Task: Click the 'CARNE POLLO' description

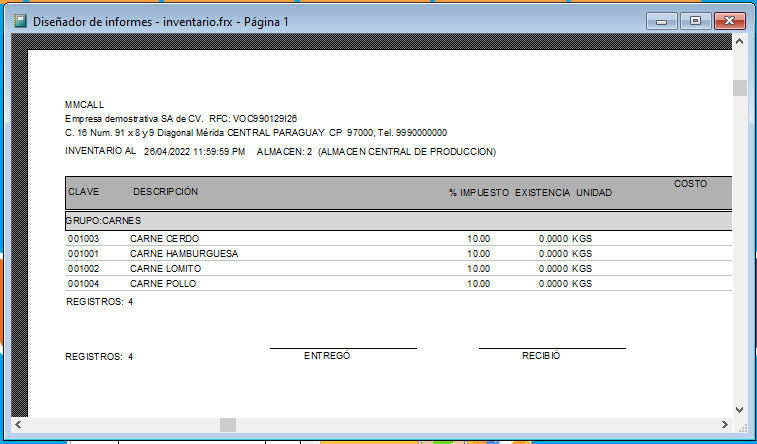Action: click(163, 283)
